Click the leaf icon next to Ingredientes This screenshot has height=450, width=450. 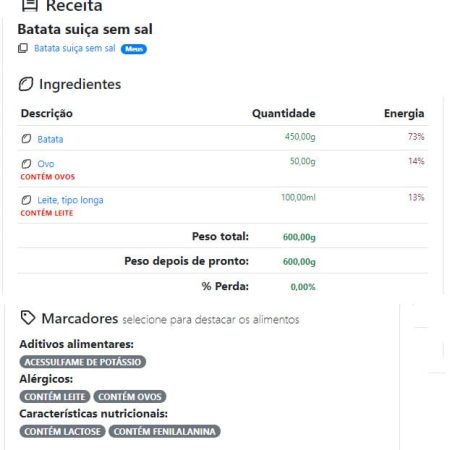pyautogui.click(x=26, y=84)
